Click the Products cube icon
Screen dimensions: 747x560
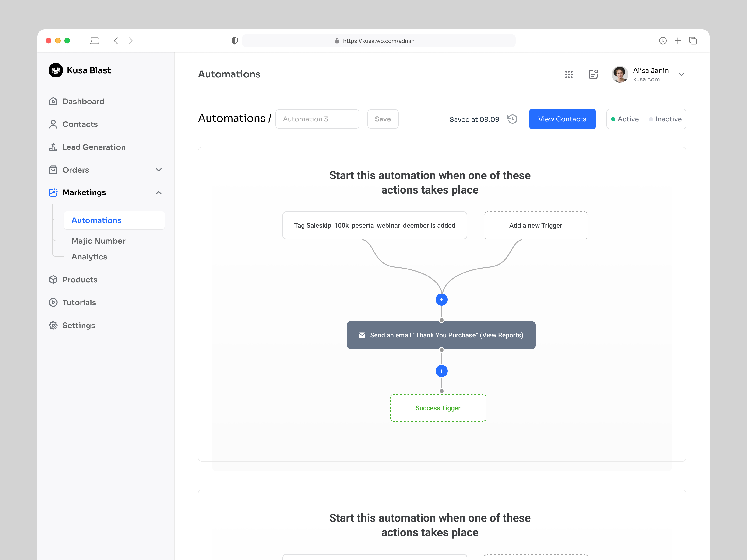click(53, 280)
